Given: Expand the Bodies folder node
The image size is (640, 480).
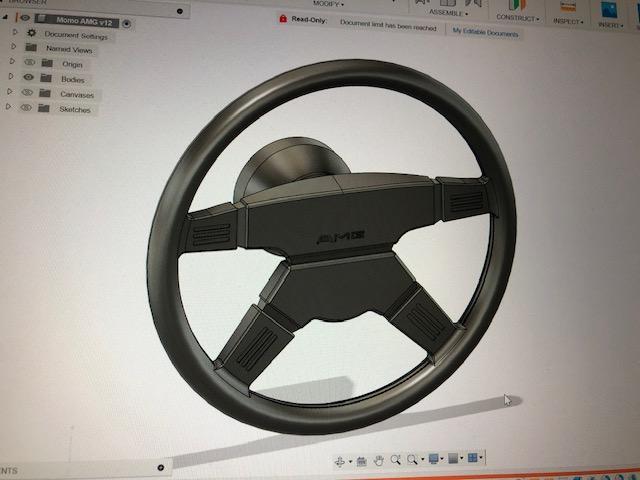Looking at the screenshot, I should [x=11, y=76].
